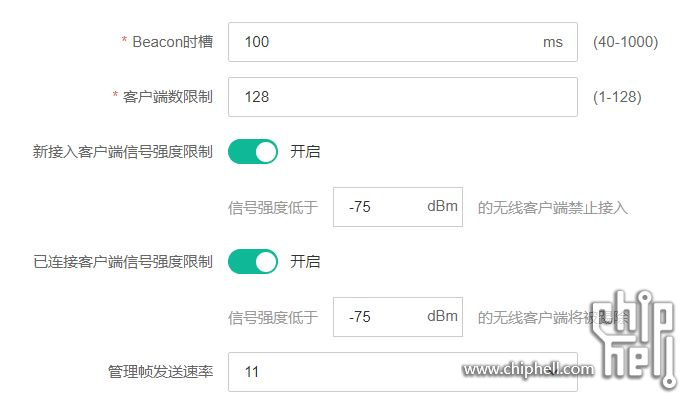
Task: Disable the new-client signal strength limit toggle
Action: pos(253,152)
